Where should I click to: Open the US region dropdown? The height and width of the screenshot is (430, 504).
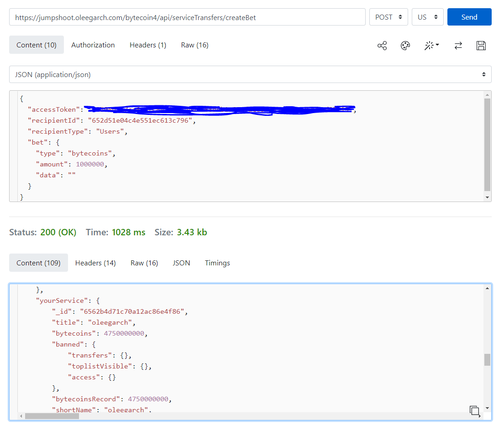tap(427, 17)
